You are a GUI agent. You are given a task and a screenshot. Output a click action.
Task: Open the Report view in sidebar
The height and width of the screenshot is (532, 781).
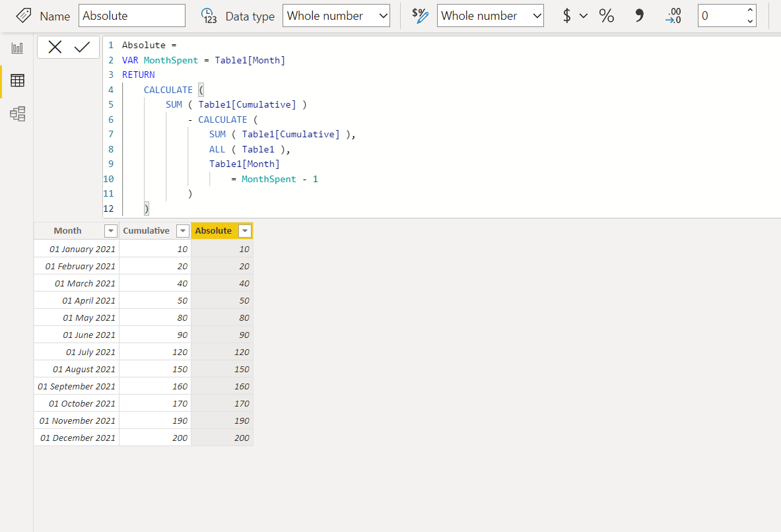point(17,48)
